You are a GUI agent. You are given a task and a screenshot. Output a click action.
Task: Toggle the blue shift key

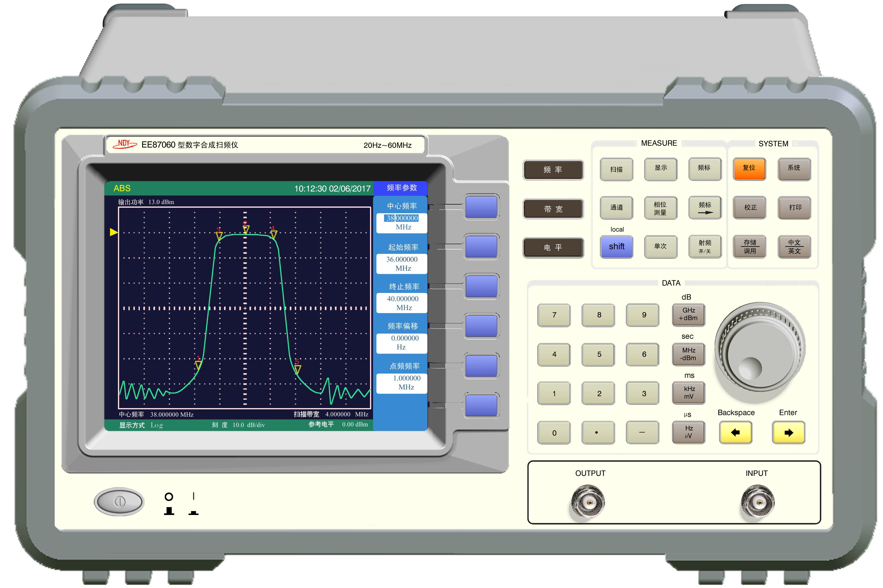pos(616,247)
